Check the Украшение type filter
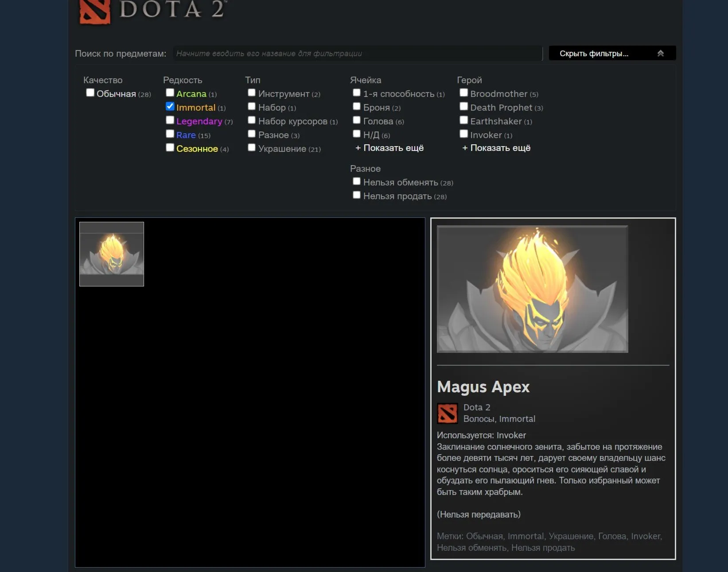Viewport: 728px width, 572px height. (252, 147)
